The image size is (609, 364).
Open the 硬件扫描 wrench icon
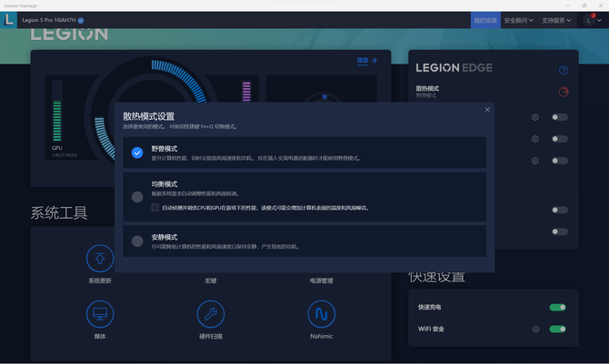click(x=211, y=314)
